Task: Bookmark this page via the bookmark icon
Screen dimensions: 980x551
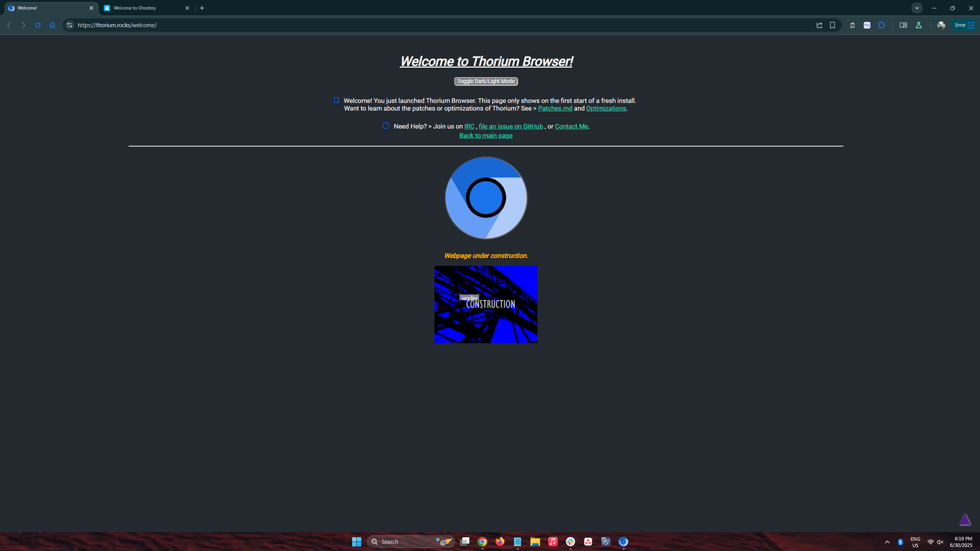Action: tap(832, 25)
